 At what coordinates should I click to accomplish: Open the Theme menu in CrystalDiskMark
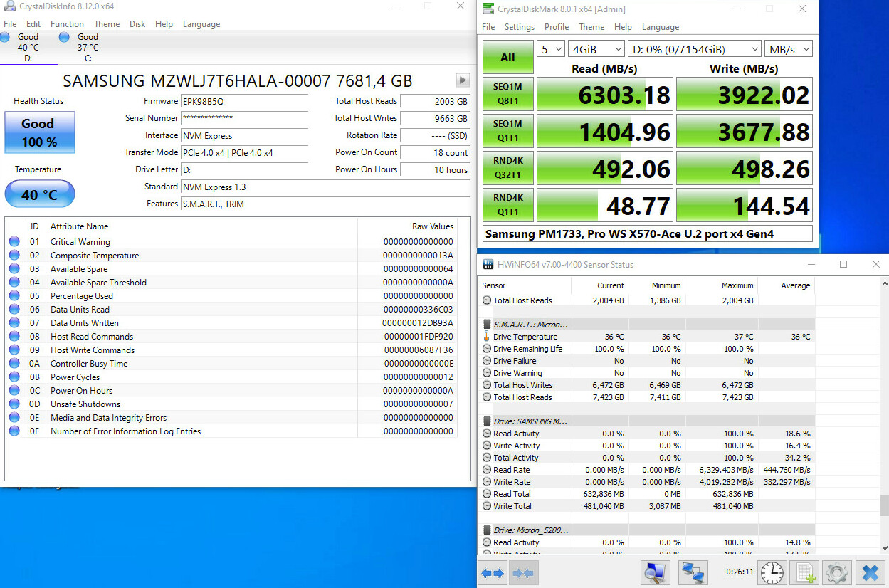(x=591, y=27)
